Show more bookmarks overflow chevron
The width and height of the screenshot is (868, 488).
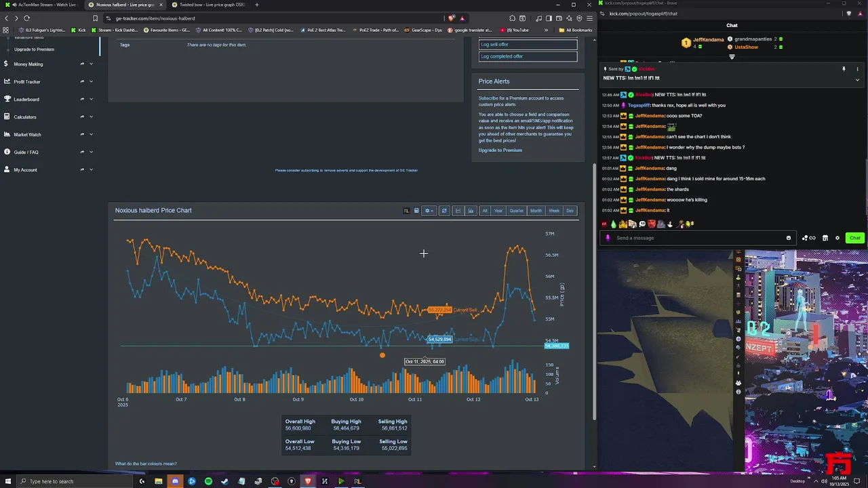click(546, 30)
